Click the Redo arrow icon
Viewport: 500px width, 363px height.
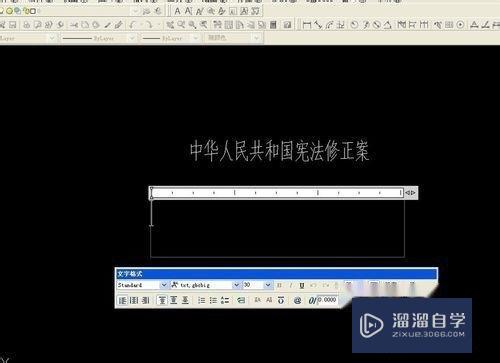(x=149, y=25)
